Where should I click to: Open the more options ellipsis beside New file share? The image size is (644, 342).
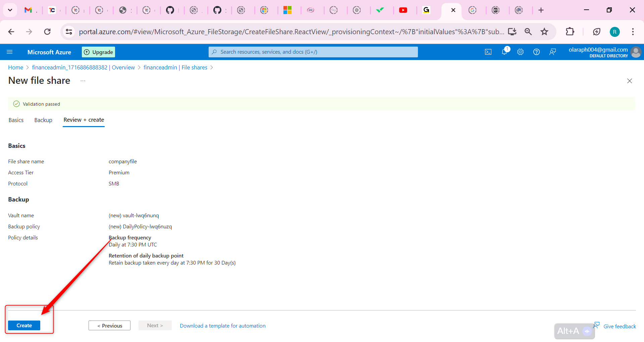(83, 81)
